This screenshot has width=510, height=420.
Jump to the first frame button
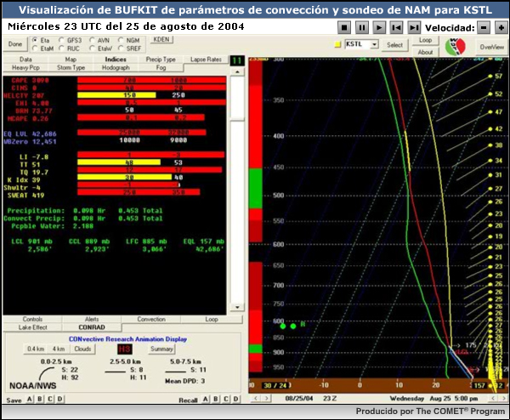pos(396,28)
